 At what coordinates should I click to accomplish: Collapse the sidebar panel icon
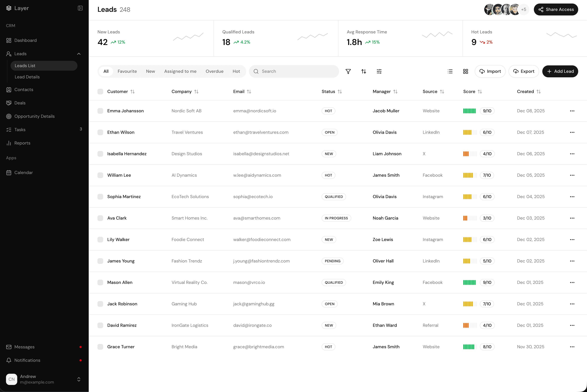point(80,8)
